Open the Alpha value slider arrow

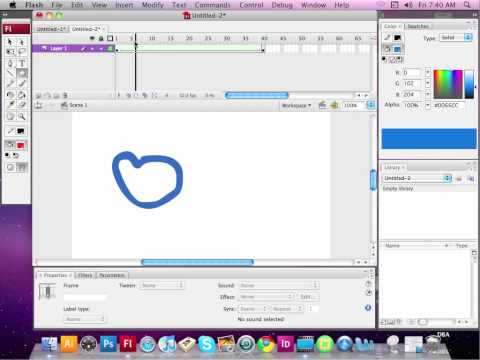(428, 105)
